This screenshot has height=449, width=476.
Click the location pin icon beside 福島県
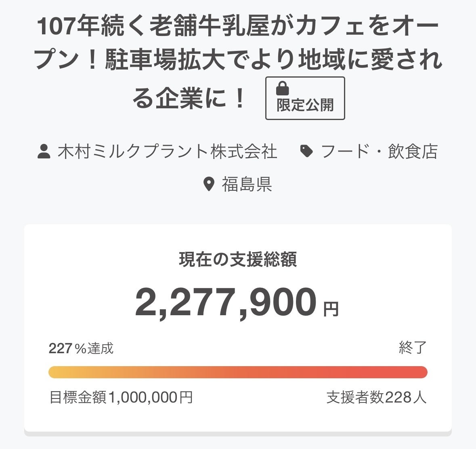[x=208, y=184]
